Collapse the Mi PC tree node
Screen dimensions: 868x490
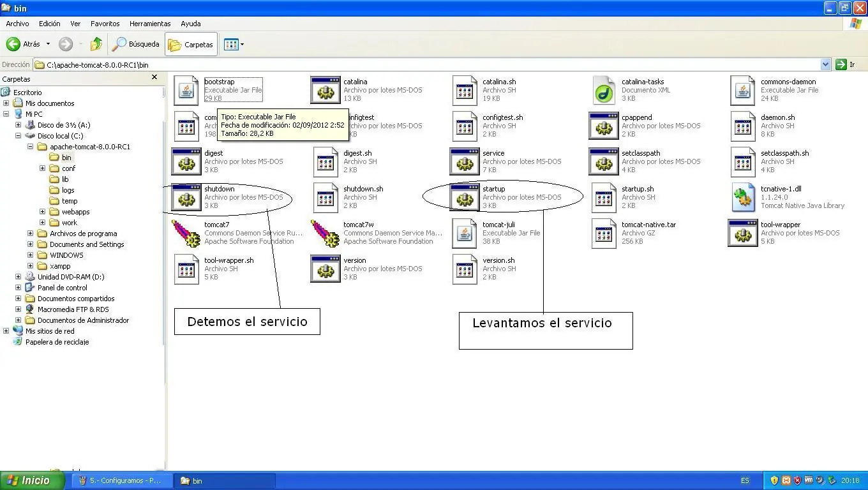6,114
